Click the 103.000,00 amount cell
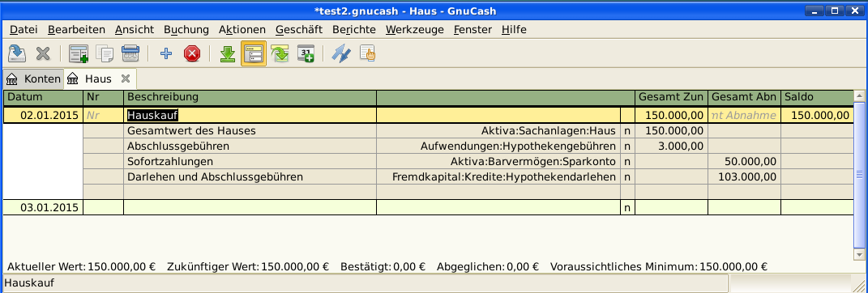 [744, 177]
